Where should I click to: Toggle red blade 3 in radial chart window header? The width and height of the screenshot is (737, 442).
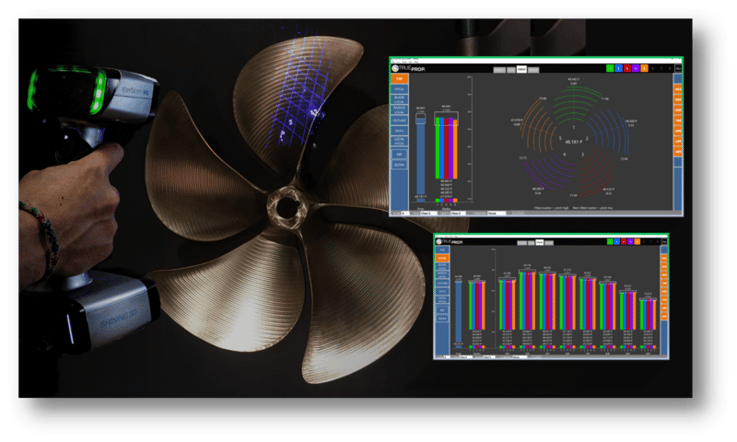628,67
